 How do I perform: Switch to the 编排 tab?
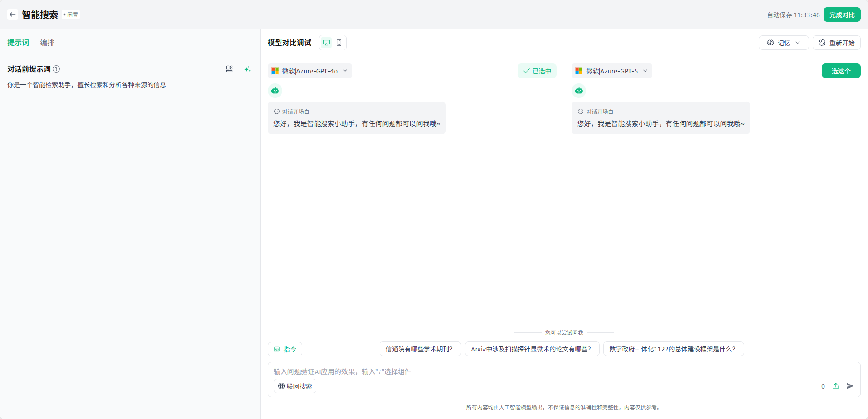click(47, 43)
